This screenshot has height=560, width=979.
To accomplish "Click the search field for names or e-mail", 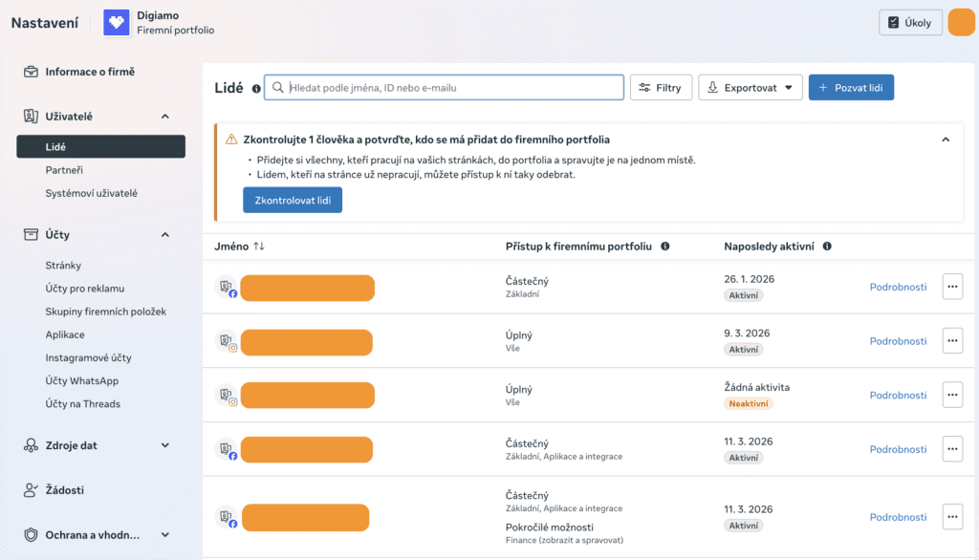I will (x=444, y=88).
